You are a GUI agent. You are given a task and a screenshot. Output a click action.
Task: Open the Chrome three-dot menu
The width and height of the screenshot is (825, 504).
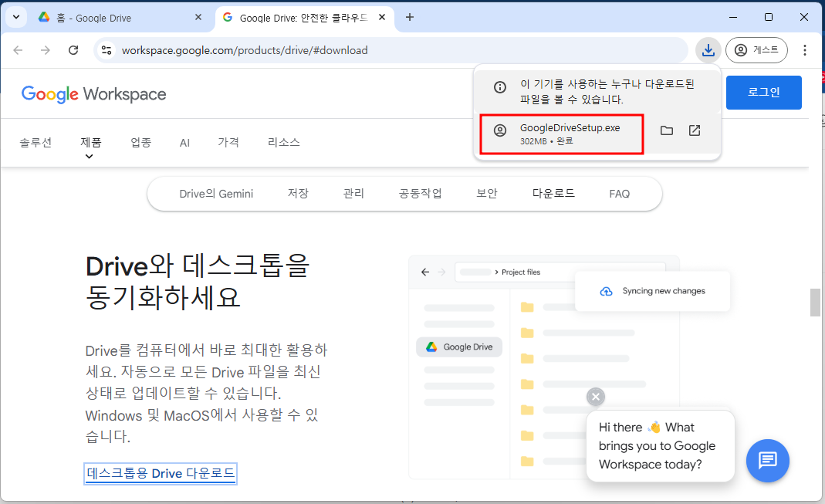[x=805, y=49]
